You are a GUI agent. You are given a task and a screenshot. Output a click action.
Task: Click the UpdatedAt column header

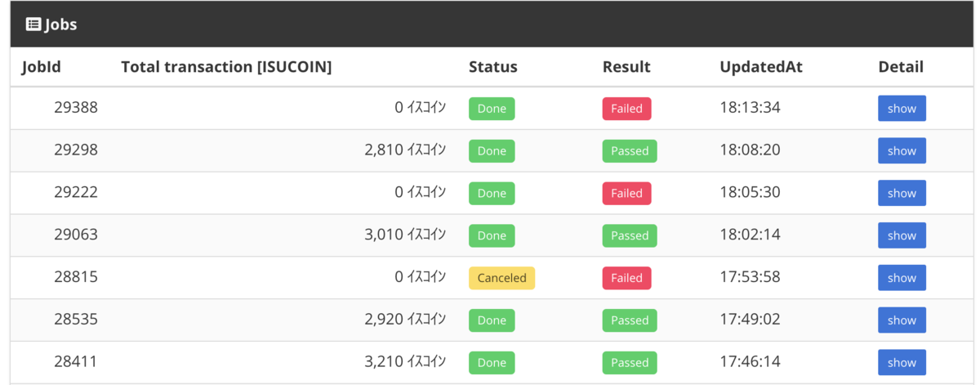761,67
